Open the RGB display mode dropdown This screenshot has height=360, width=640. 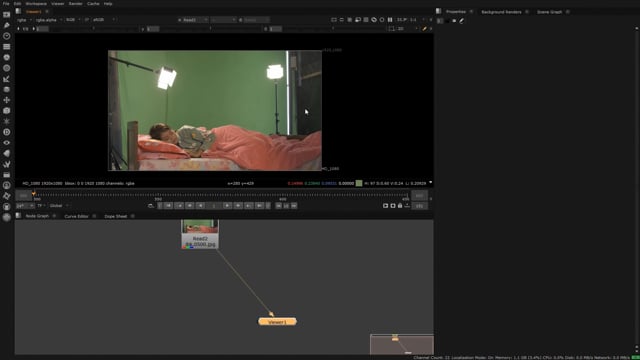[73, 20]
